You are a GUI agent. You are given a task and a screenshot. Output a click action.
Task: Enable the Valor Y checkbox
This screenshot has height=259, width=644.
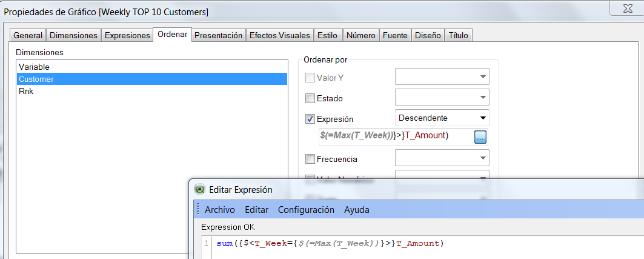point(310,78)
